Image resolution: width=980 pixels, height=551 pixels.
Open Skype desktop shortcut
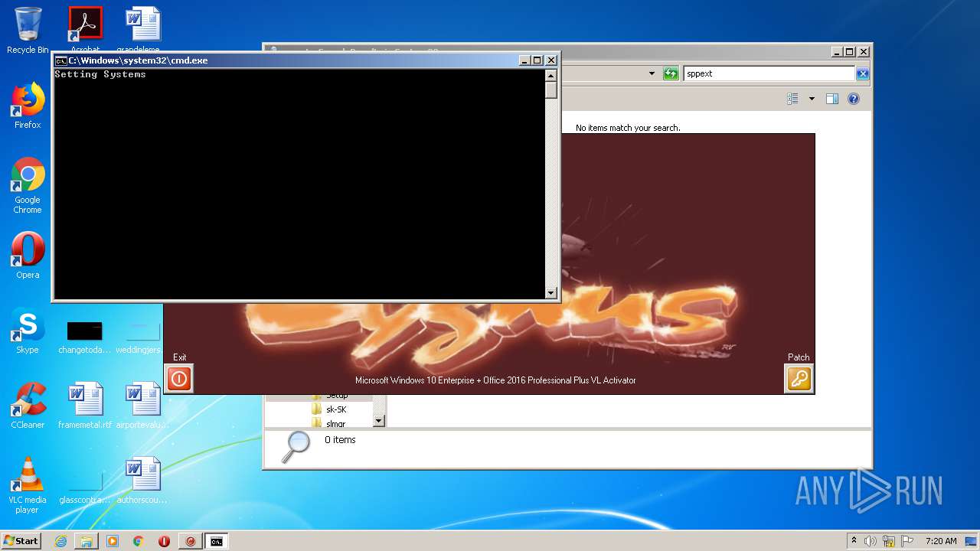pos(28,331)
